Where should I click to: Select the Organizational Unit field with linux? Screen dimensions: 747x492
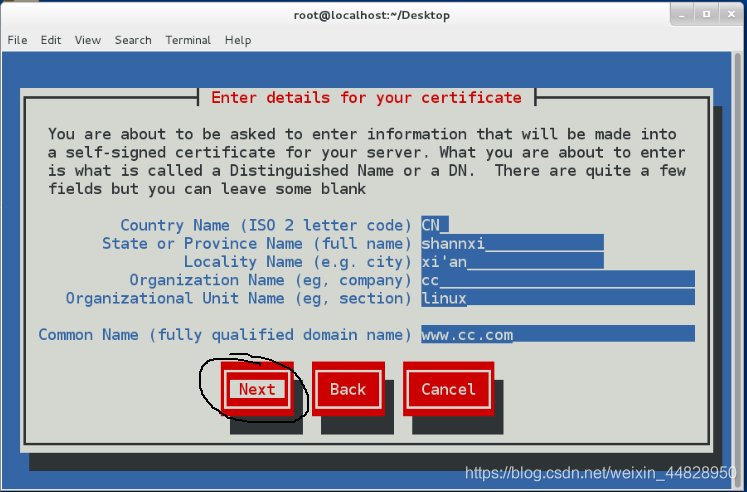[558, 298]
